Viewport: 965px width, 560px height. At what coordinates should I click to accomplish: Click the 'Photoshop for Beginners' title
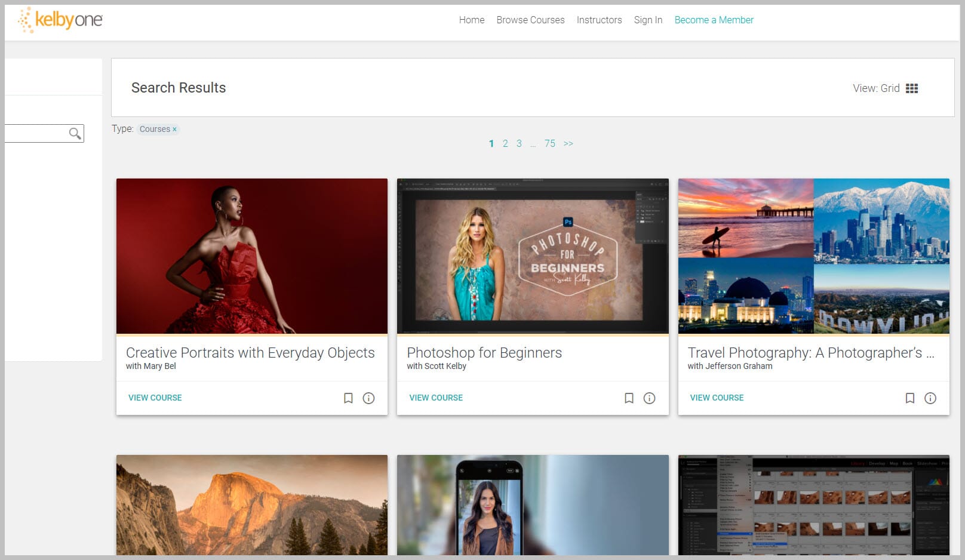point(484,353)
